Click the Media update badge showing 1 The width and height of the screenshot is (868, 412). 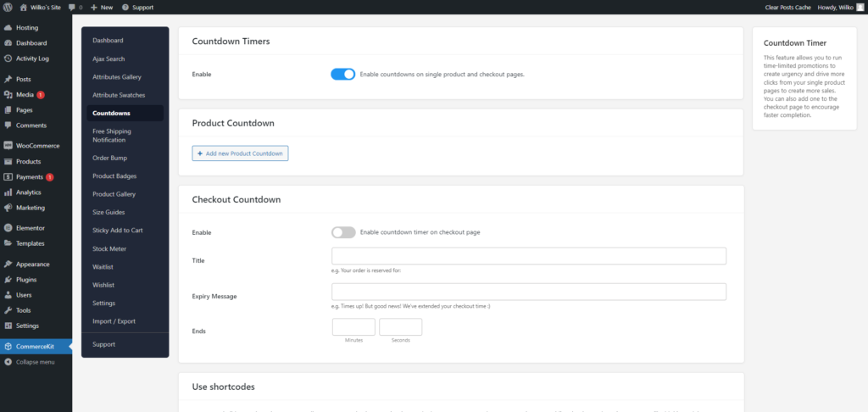tap(41, 95)
